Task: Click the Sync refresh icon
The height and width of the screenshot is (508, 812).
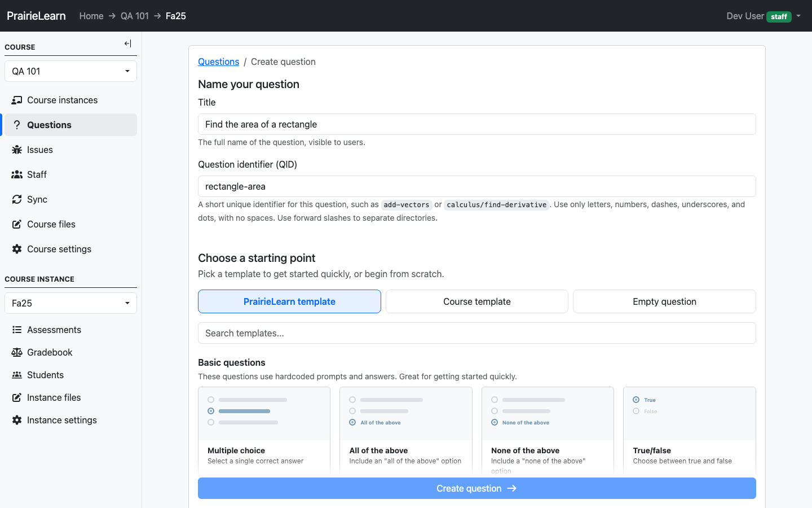Action: pyautogui.click(x=17, y=199)
